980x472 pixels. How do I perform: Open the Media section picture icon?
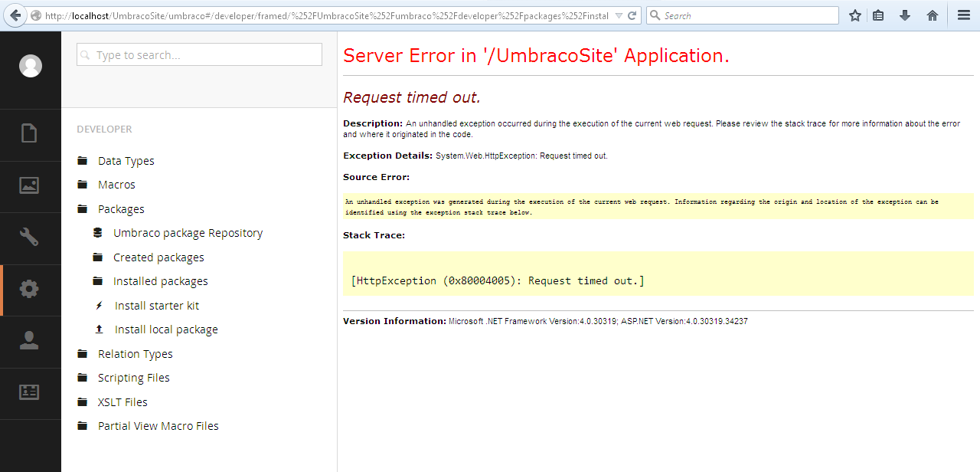29,185
